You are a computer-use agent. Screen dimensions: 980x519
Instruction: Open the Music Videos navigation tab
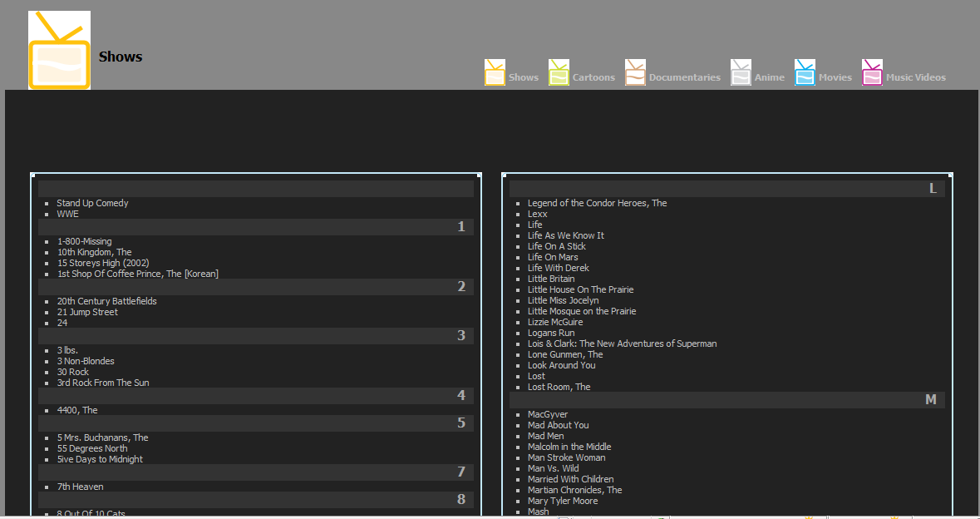click(916, 77)
